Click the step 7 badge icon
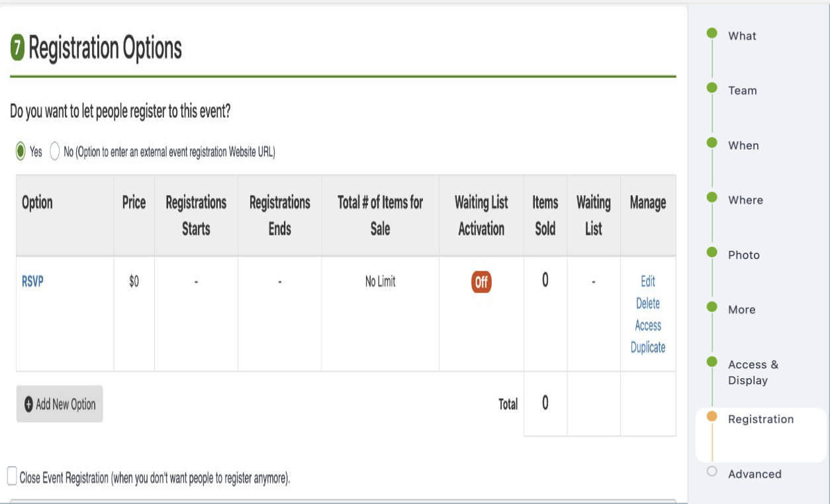 pos(18,48)
